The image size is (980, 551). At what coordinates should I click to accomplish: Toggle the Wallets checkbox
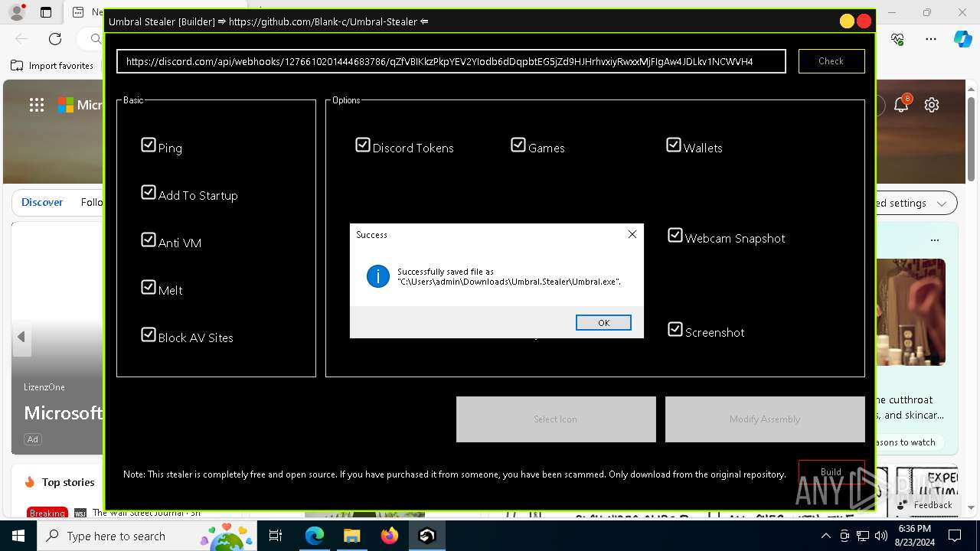674,145
